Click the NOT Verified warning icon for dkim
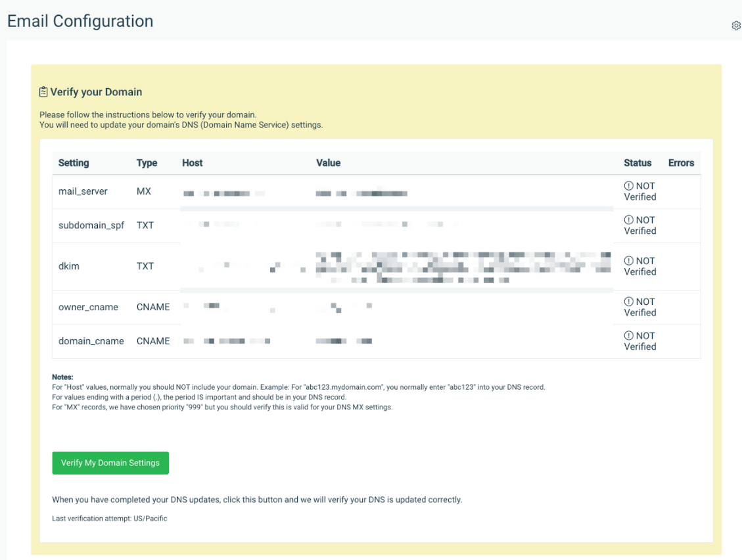The width and height of the screenshot is (742, 560). pyautogui.click(x=628, y=260)
